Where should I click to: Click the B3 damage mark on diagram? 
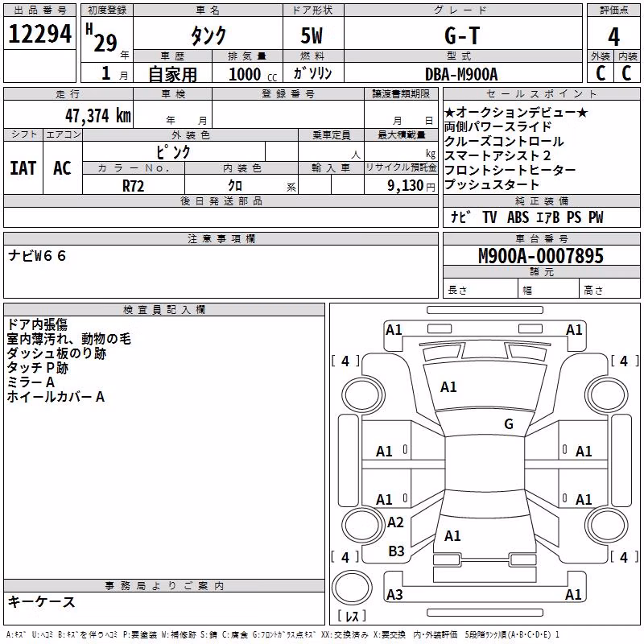(396, 551)
